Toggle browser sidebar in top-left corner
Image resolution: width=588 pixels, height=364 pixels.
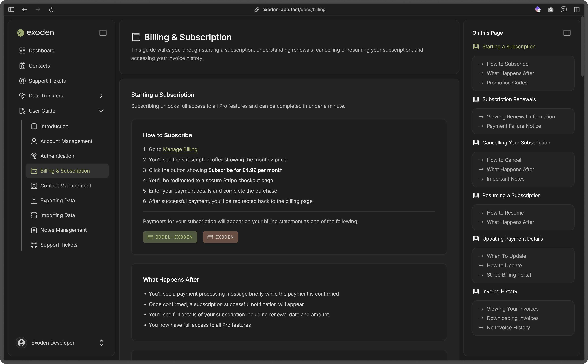11,10
